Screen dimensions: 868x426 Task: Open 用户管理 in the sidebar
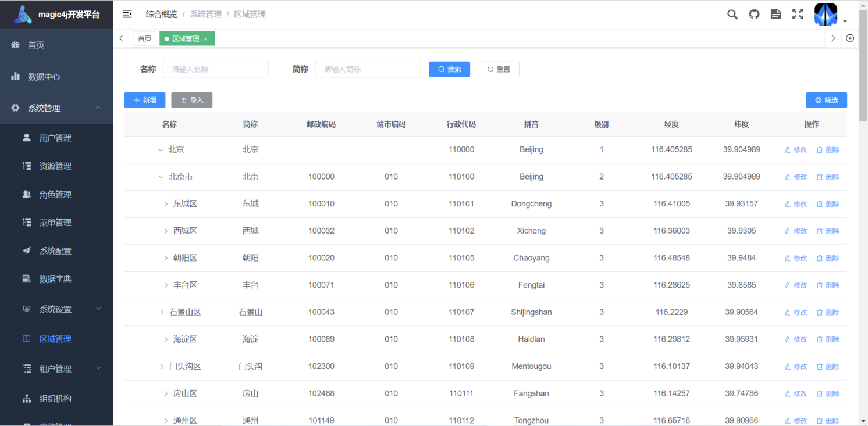(55, 138)
